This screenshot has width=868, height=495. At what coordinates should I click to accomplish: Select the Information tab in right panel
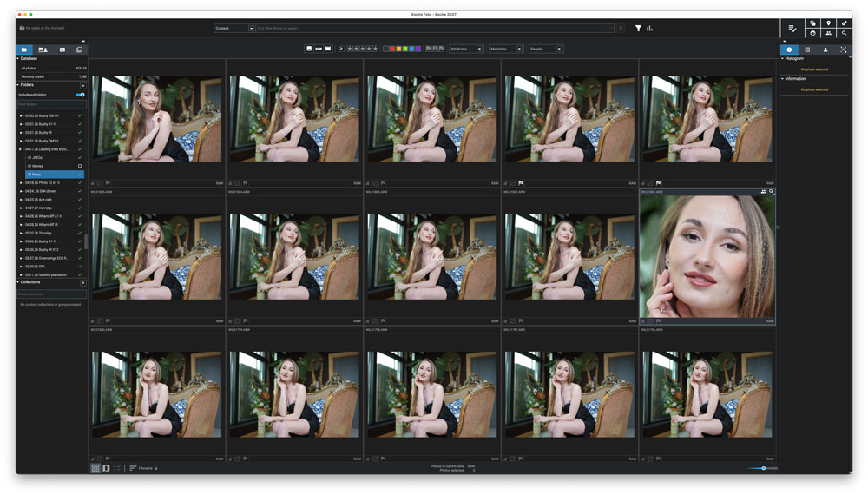(x=789, y=49)
